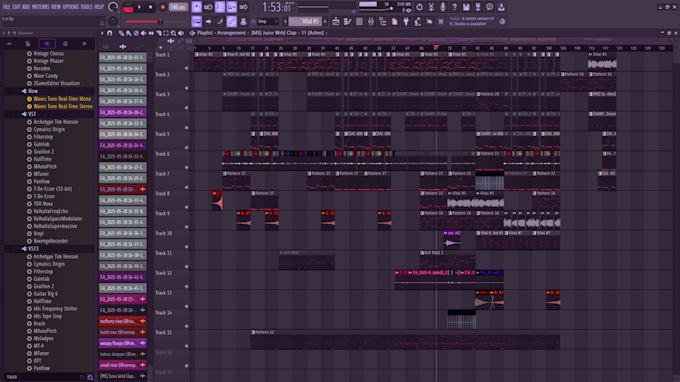Open the OPTIONS menu
680x382 pixels.
pyautogui.click(x=71, y=7)
